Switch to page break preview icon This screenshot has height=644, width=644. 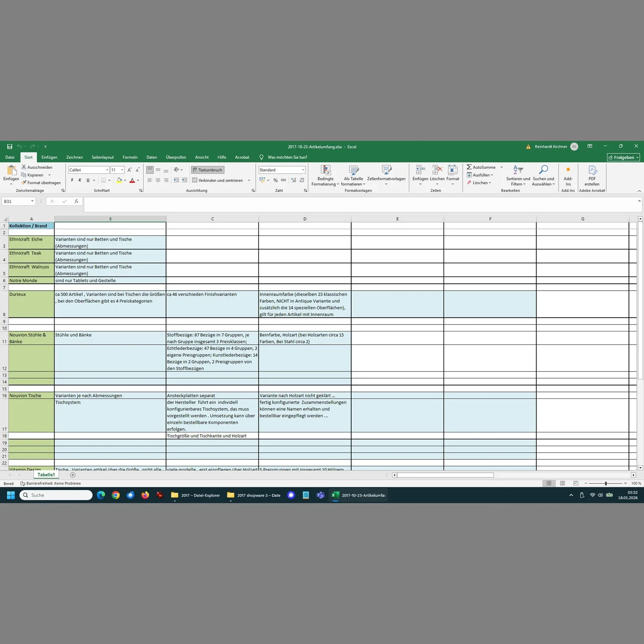[576, 483]
